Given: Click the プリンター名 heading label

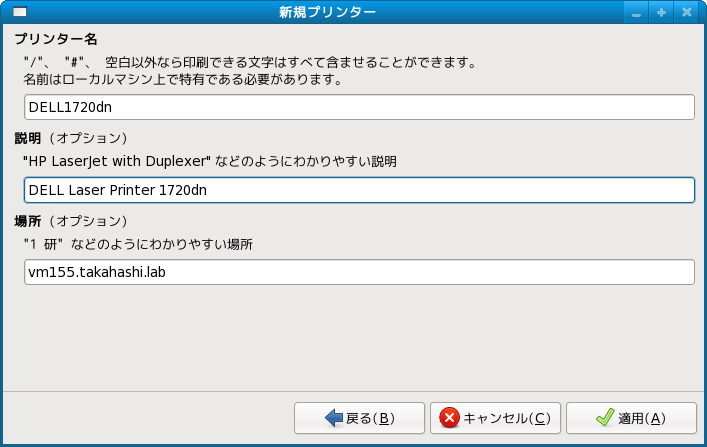Looking at the screenshot, I should pos(56,39).
